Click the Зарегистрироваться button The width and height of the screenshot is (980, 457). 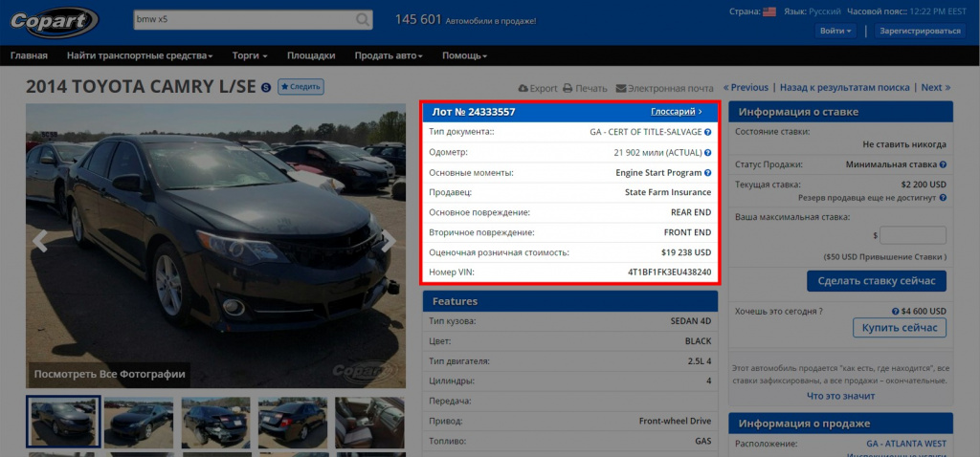(x=920, y=31)
